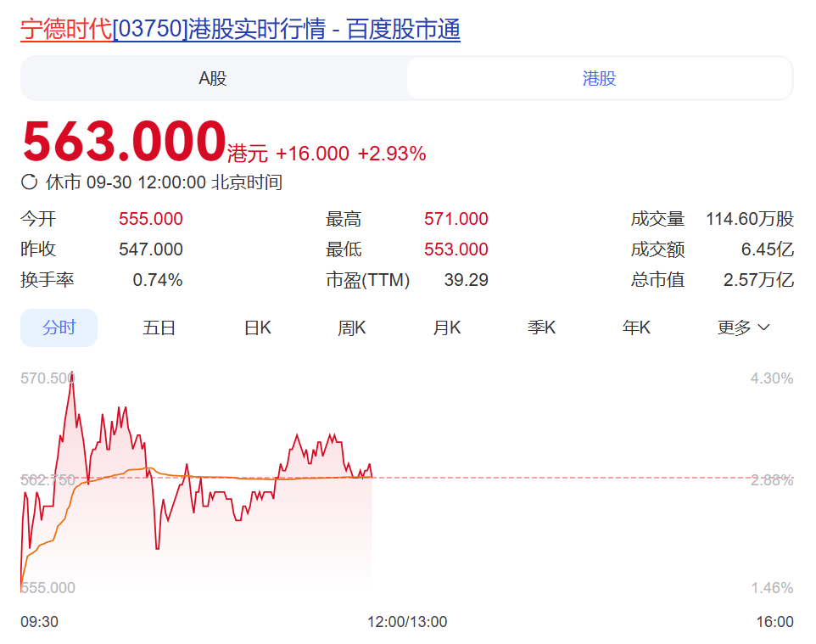Viewport: 816px width, 644px height.
Task: Switch to the 周K chart period
Action: click(x=351, y=328)
